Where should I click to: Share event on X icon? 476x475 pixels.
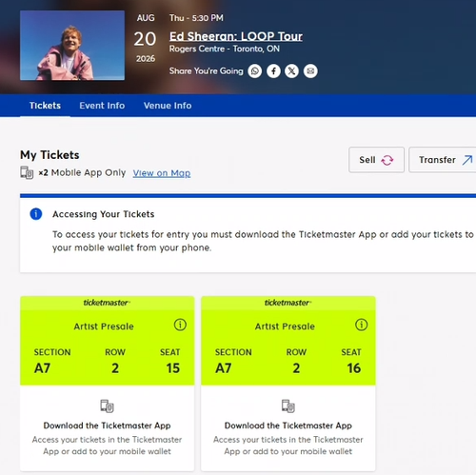[291, 71]
